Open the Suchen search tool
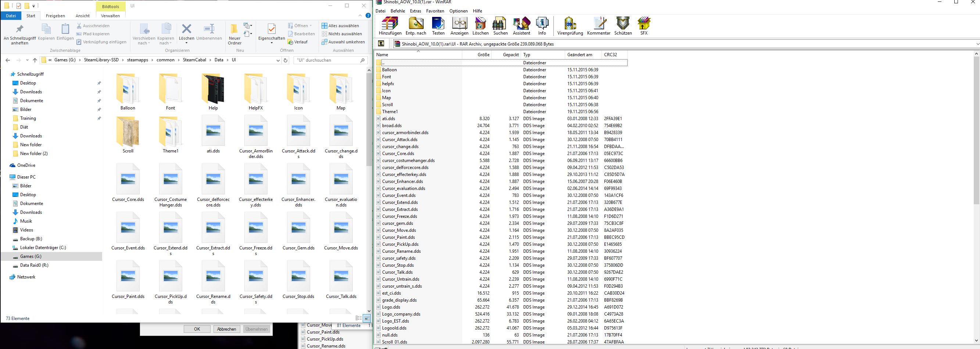Viewport: 980px width, 349px height. coord(500,26)
